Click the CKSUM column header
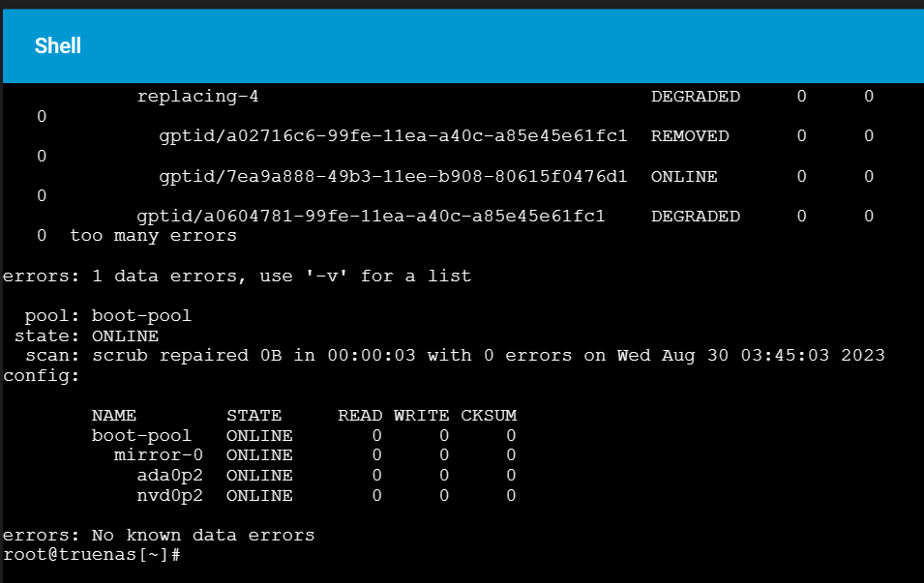The height and width of the screenshot is (583, 924). (489, 415)
